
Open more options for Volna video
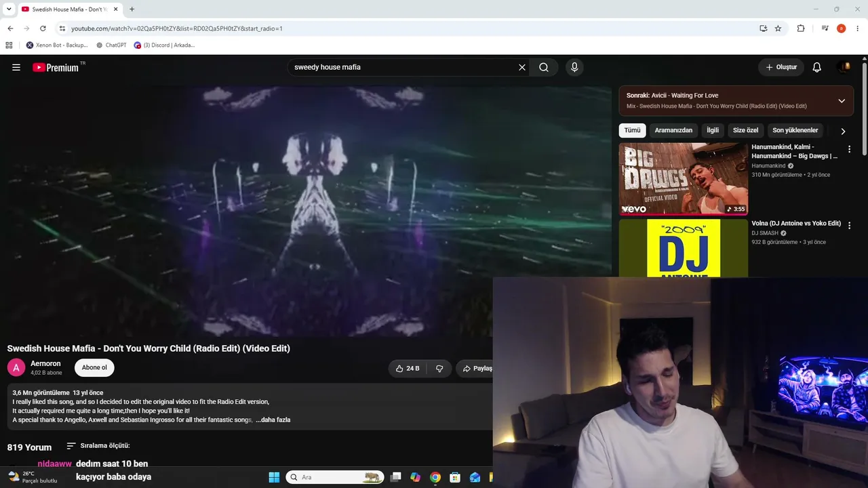pyautogui.click(x=849, y=225)
